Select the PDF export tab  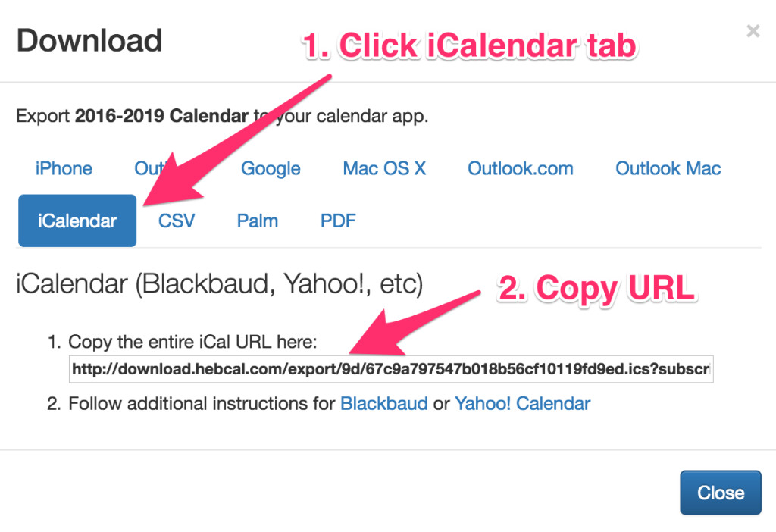[337, 221]
